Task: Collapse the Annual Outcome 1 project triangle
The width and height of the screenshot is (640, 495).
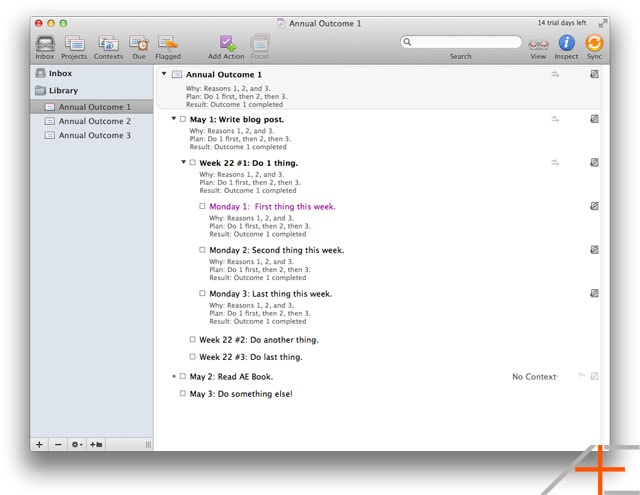Action: pos(164,73)
